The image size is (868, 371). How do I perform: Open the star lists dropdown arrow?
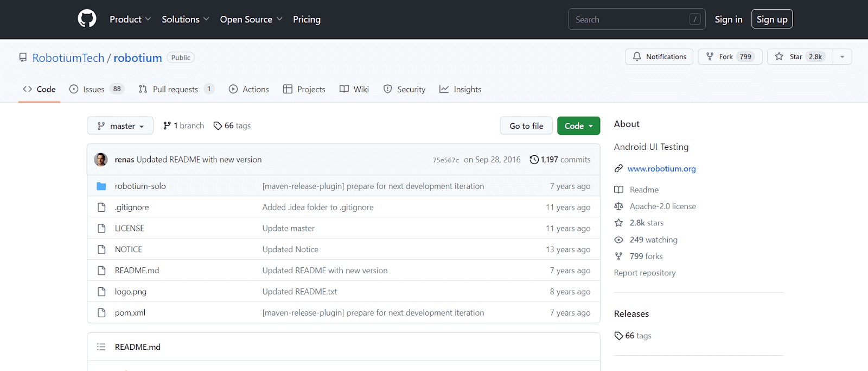tap(842, 56)
